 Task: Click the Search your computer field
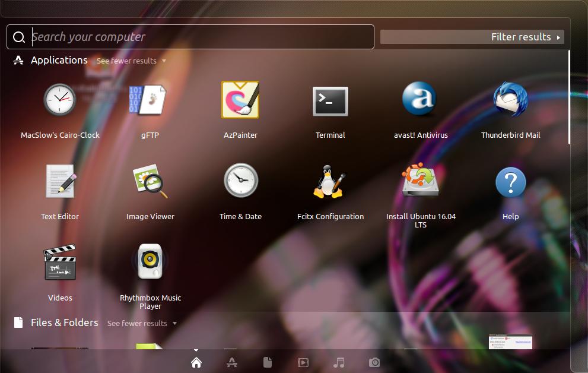(190, 37)
